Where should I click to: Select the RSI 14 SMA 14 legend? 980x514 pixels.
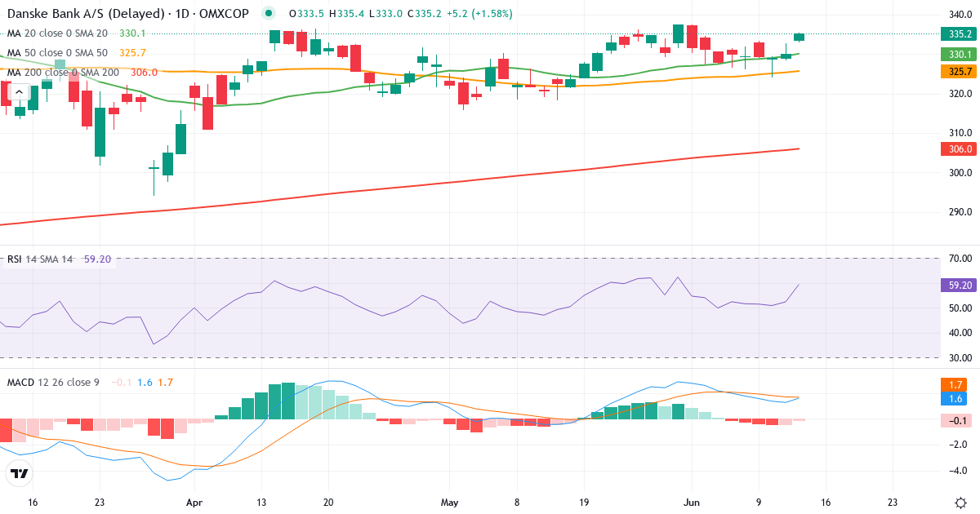(40, 259)
